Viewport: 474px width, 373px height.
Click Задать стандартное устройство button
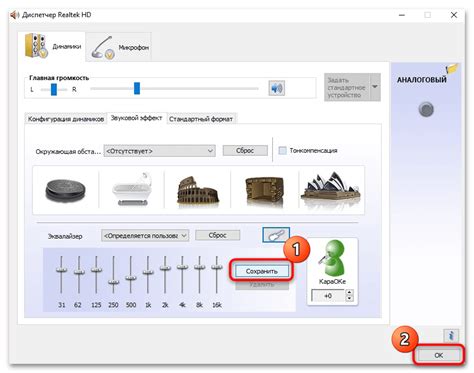(347, 87)
